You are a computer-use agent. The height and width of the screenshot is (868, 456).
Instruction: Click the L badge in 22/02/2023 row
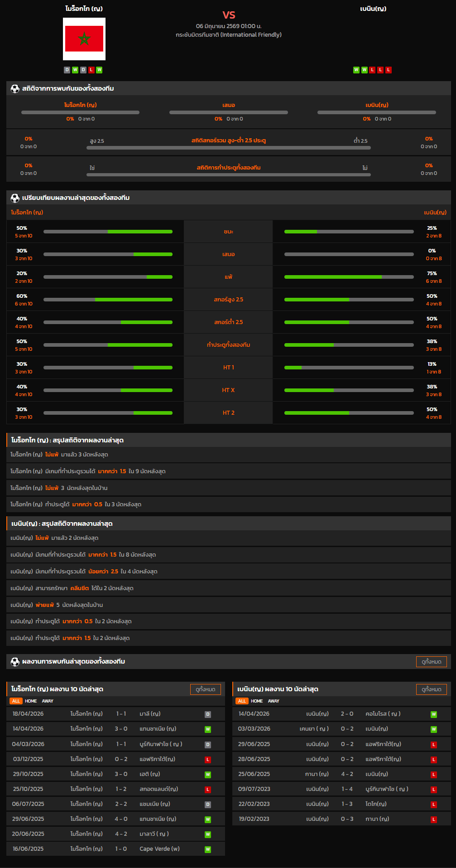click(434, 805)
